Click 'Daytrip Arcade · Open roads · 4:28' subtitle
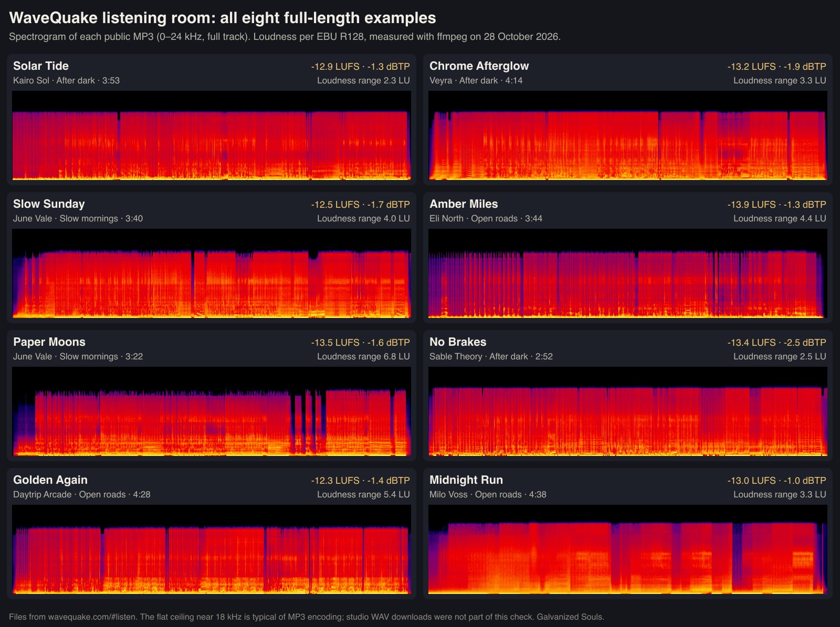The width and height of the screenshot is (840, 627). tap(81, 495)
